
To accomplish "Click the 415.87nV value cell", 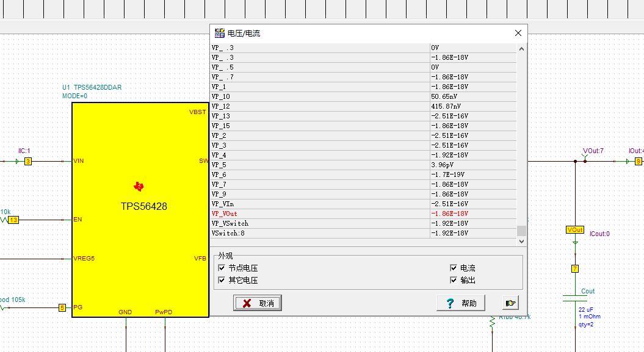I will pos(473,106).
